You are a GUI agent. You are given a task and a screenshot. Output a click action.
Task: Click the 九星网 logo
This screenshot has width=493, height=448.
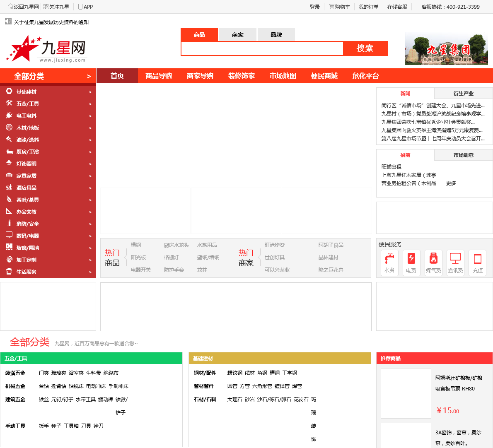[x=46, y=49]
